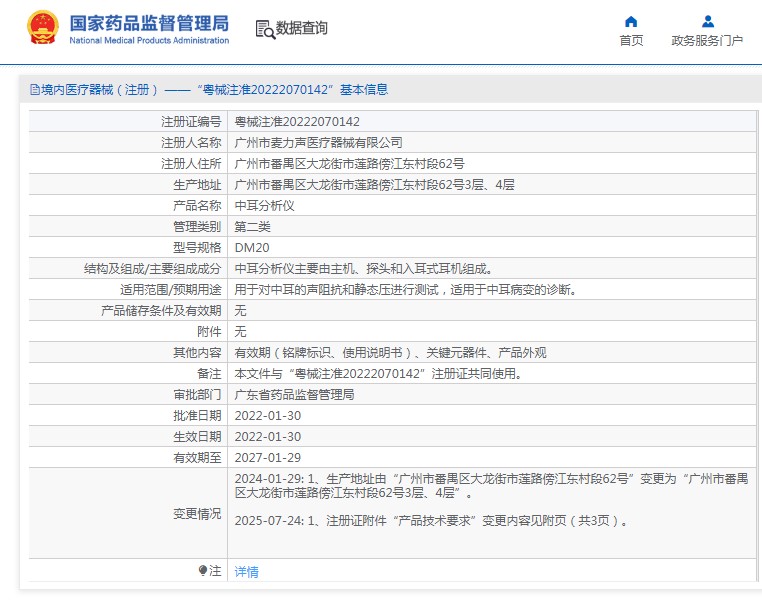The image size is (762, 603).
Task: Click the 2025-07-24 change record text
Action: pyautogui.click(x=432, y=521)
